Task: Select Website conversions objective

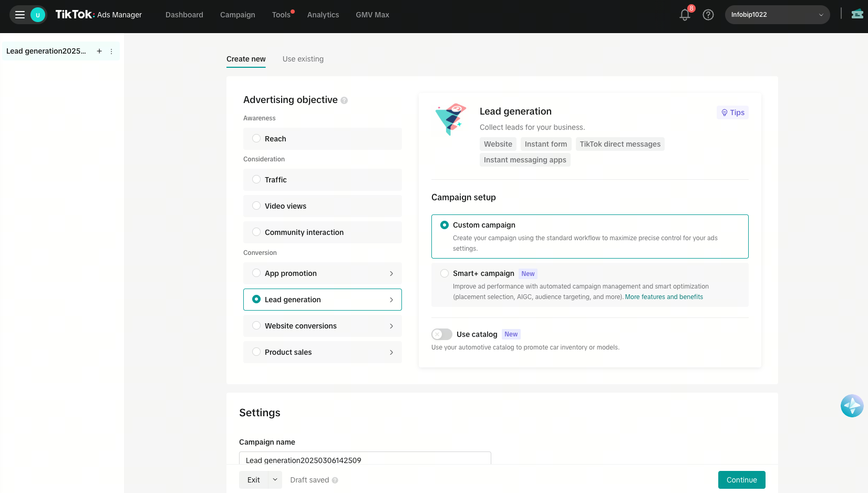Action: pos(323,326)
